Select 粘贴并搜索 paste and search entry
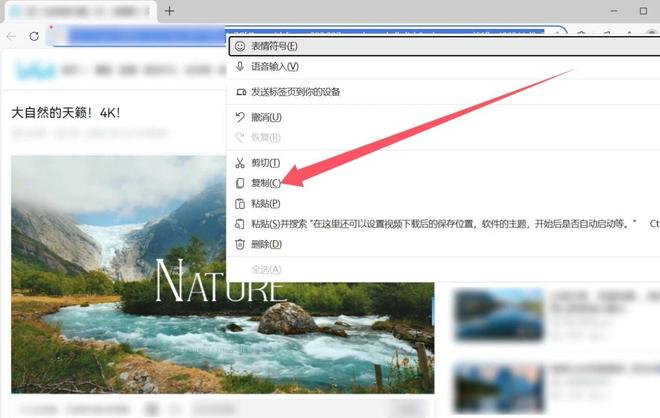660x418 pixels. 444,224
